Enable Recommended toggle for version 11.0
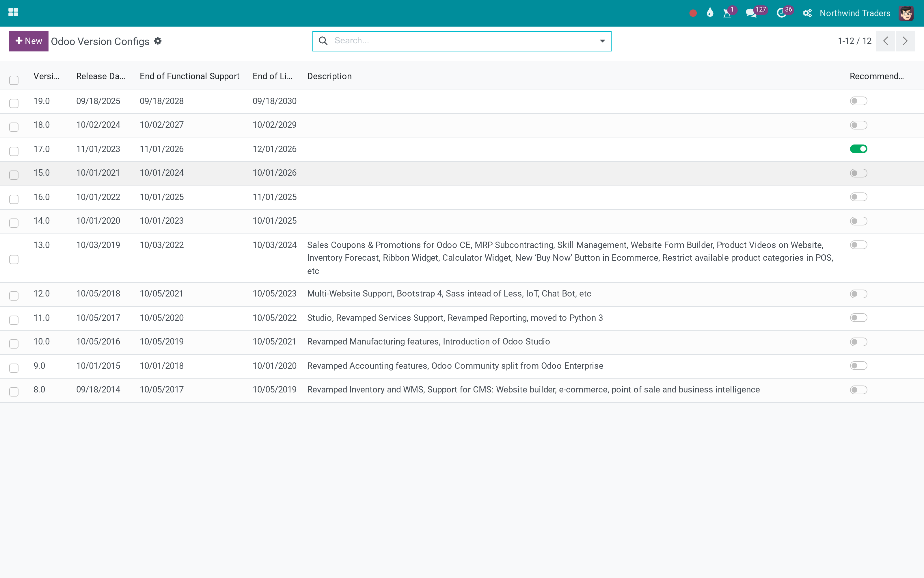 click(x=858, y=318)
